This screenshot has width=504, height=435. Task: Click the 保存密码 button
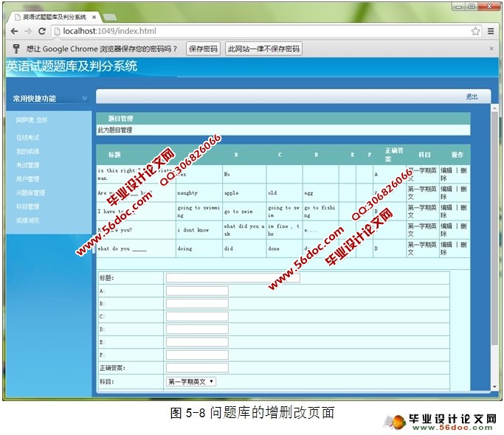tap(202, 49)
